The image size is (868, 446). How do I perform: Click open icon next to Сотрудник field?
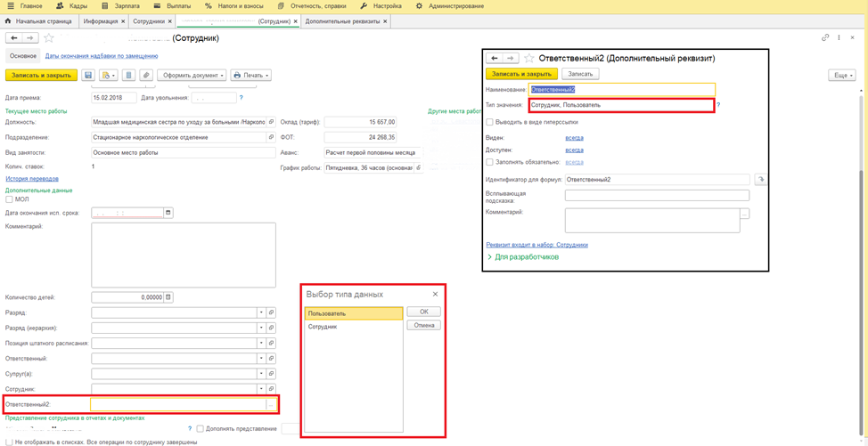(271, 389)
